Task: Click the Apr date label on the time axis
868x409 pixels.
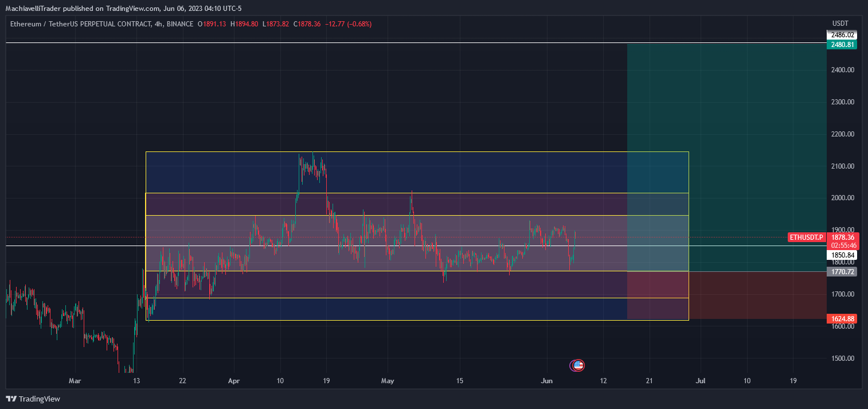Action: click(x=234, y=381)
